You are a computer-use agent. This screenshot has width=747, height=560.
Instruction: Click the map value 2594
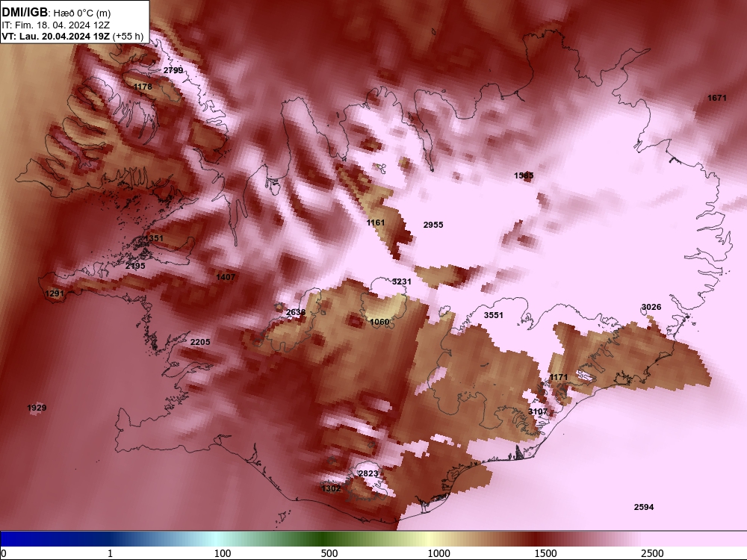644,508
